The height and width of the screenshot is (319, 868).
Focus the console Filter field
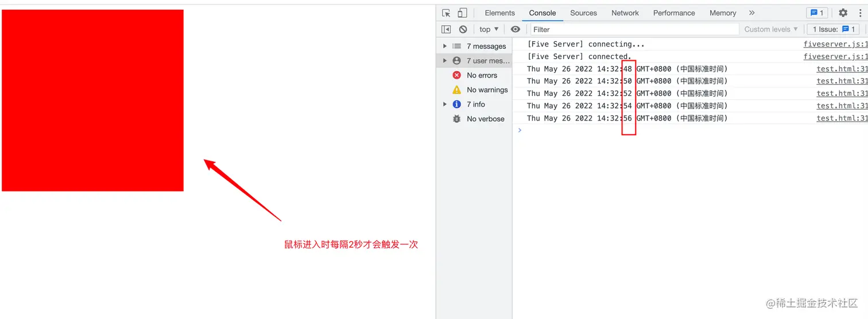click(x=634, y=29)
